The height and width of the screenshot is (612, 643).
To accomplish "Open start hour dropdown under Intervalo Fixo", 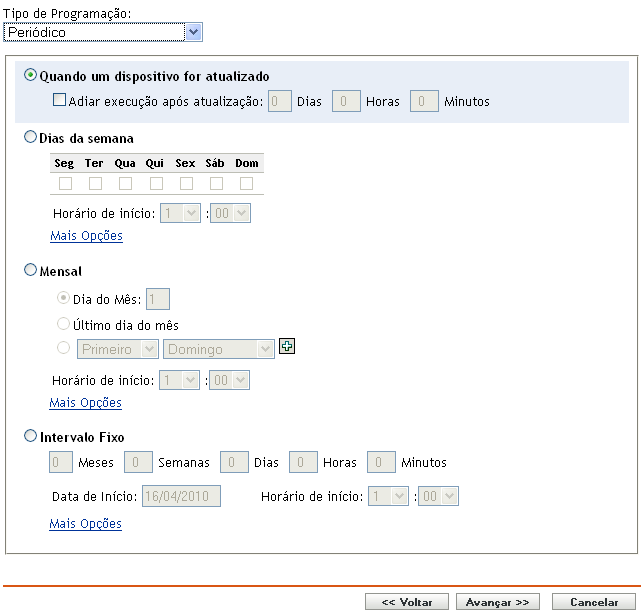I will 388,496.
